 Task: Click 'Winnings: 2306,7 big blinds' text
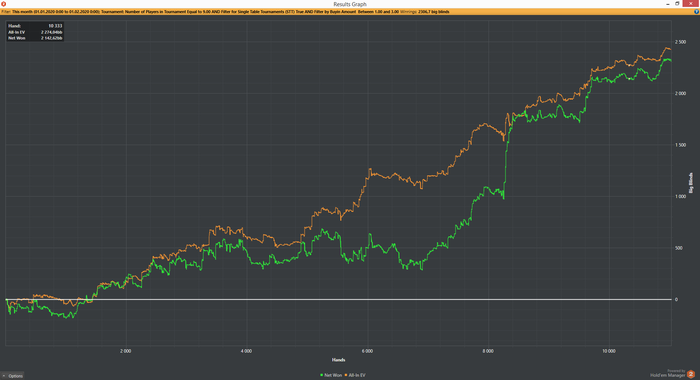click(425, 12)
